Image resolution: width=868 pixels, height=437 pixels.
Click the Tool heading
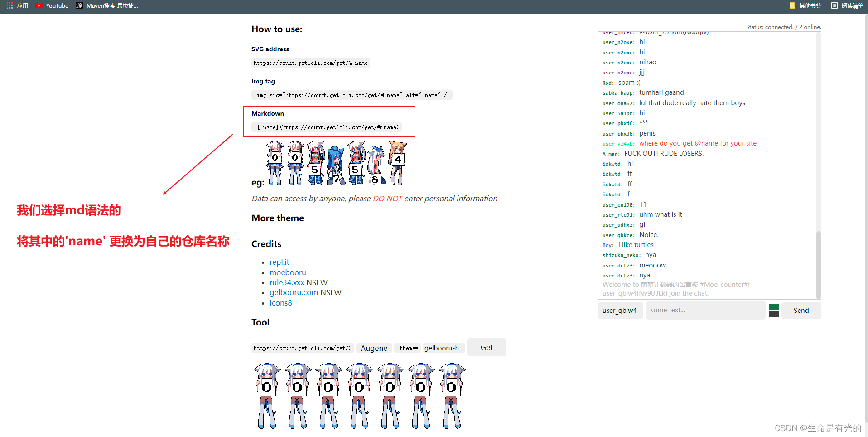click(x=260, y=322)
